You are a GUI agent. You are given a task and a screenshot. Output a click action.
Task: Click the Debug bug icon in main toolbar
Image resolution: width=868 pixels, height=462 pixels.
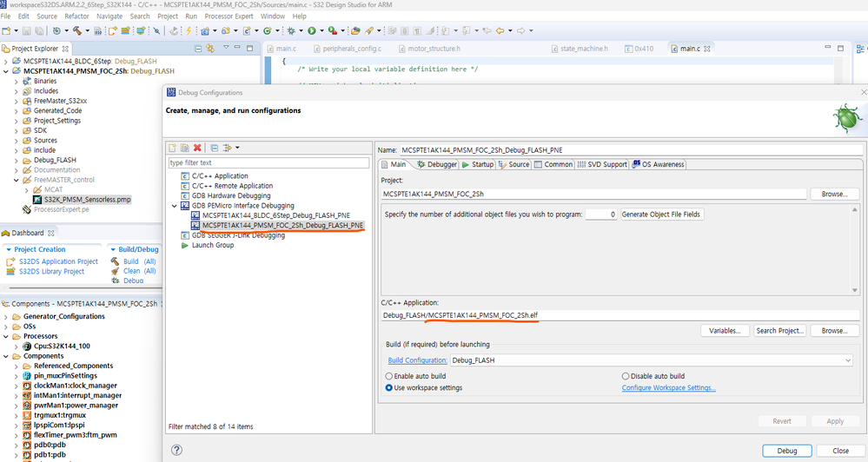(x=290, y=31)
